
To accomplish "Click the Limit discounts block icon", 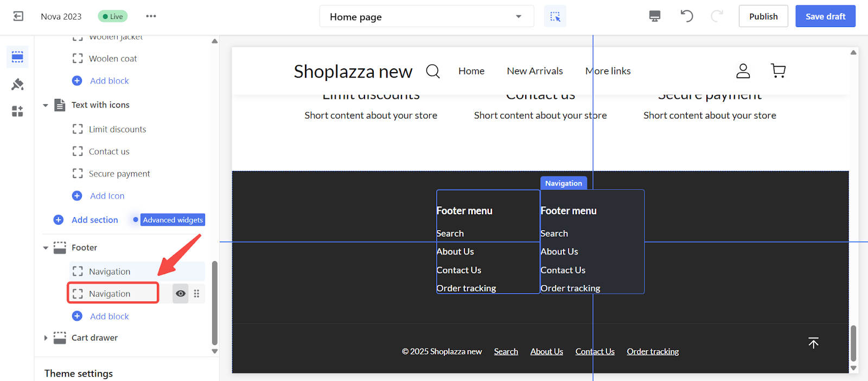I will tap(78, 129).
